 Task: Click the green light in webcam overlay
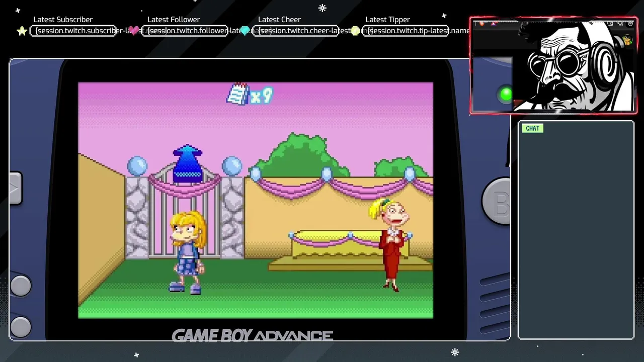[x=505, y=94]
